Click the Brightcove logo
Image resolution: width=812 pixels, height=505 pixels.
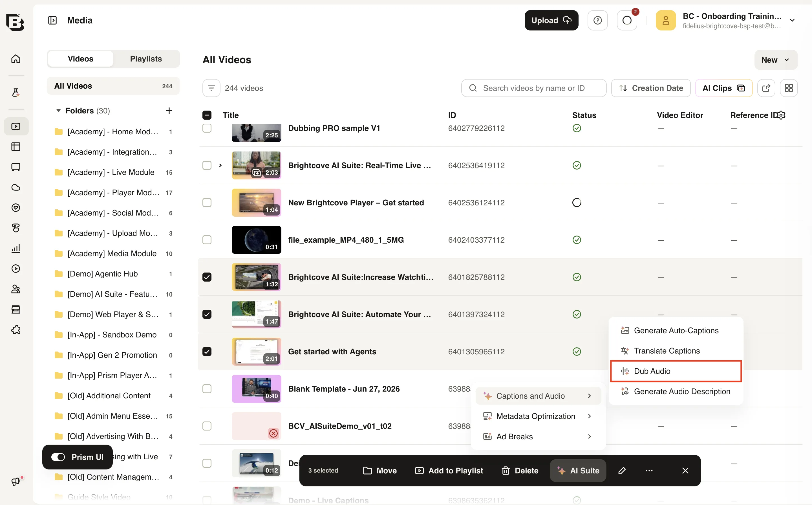point(15,22)
